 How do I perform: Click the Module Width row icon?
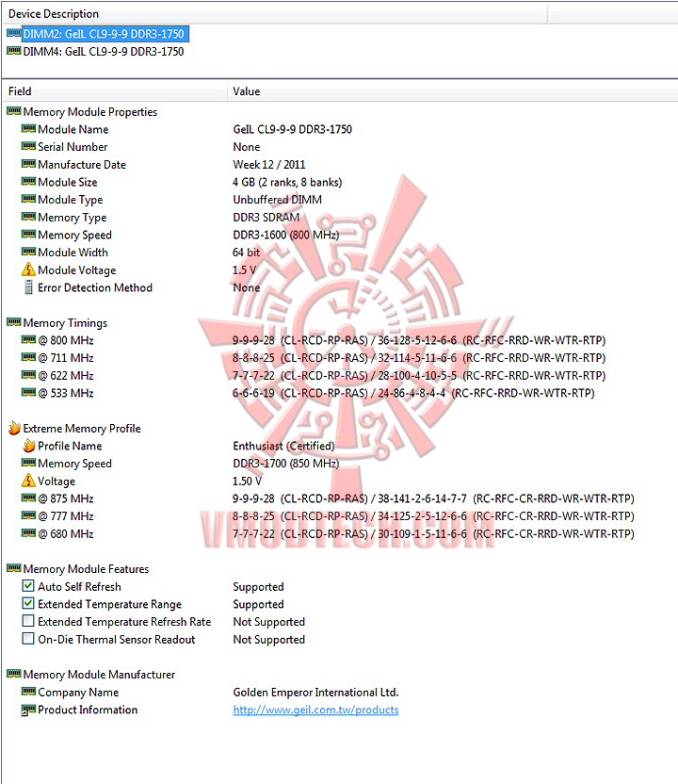point(28,252)
